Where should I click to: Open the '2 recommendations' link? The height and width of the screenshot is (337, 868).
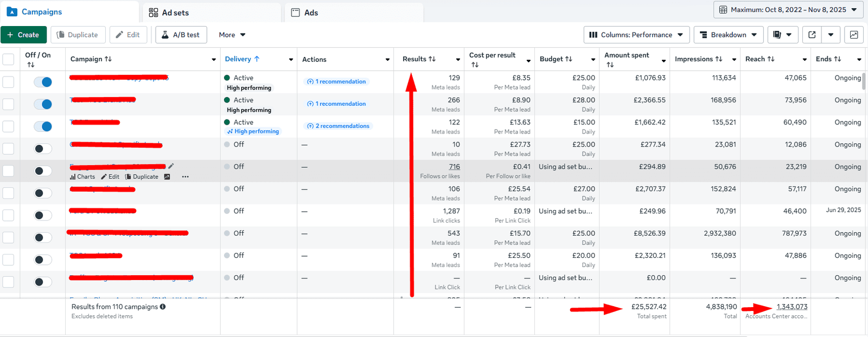point(339,126)
